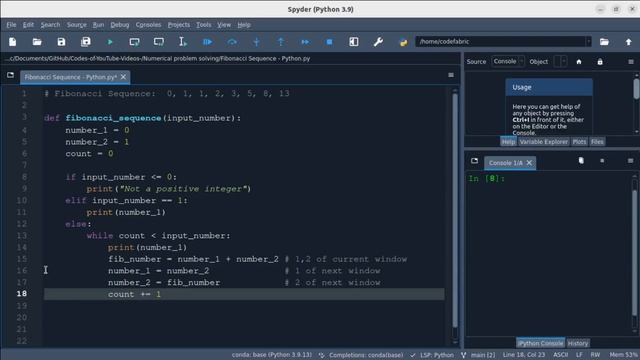Click the Help pane vertical scrollbar handle
640x360 pixels.
coord(636,89)
